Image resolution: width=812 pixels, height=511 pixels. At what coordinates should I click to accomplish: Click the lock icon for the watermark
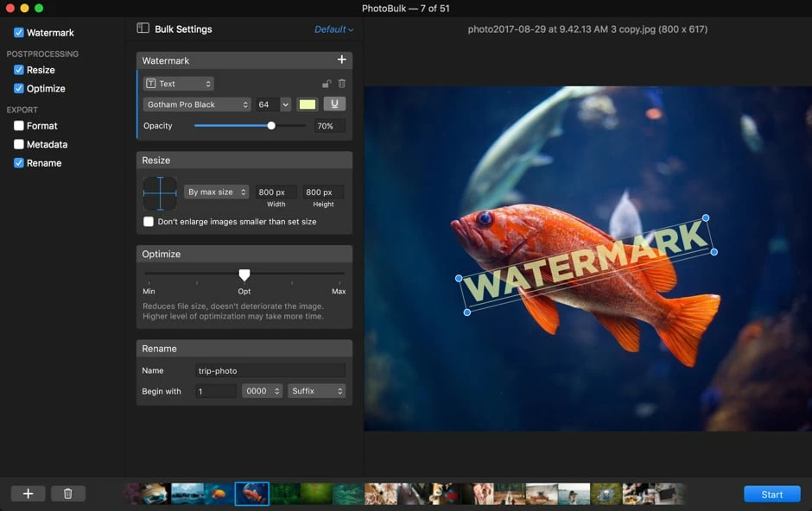coord(326,84)
